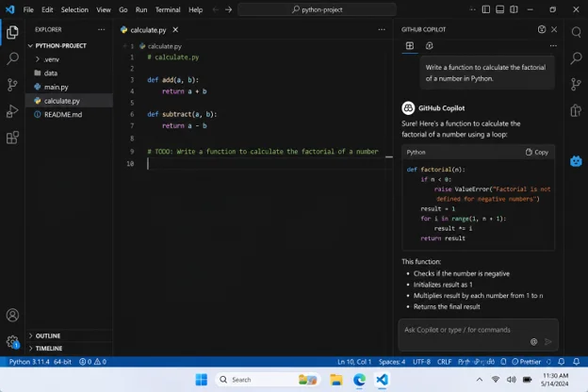Viewport: 588px width, 392px height.
Task: Open the Help menu
Action: pyautogui.click(x=195, y=9)
